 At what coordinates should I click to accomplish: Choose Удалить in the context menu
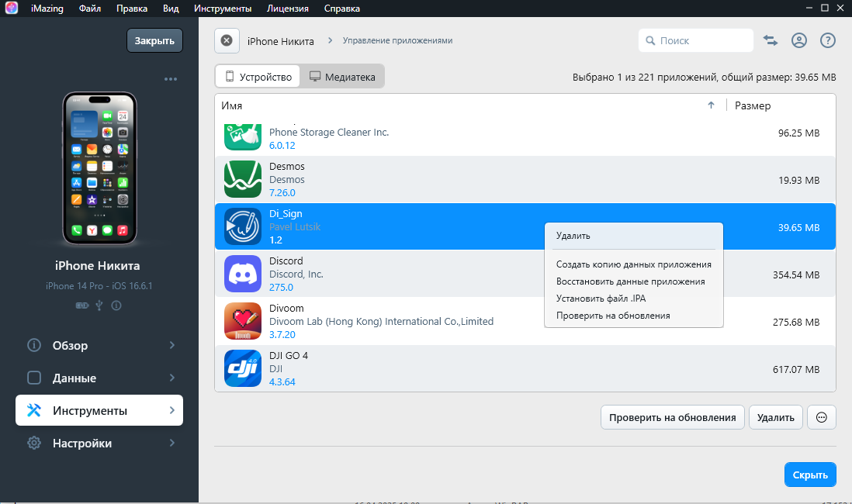pyautogui.click(x=633, y=236)
